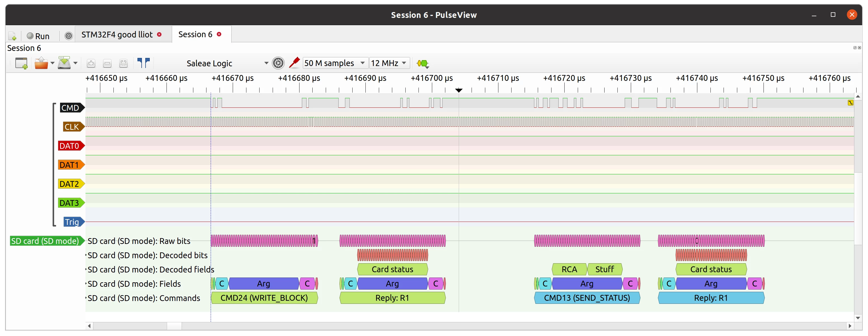Collapse the Decoded bits row expander

pyautogui.click(x=86, y=255)
